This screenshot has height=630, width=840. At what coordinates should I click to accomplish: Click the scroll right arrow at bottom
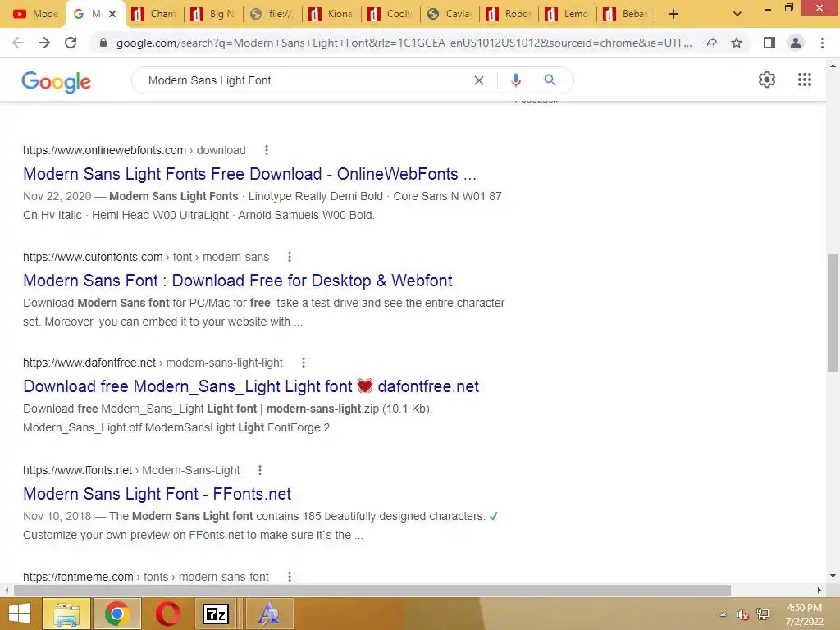click(x=819, y=590)
